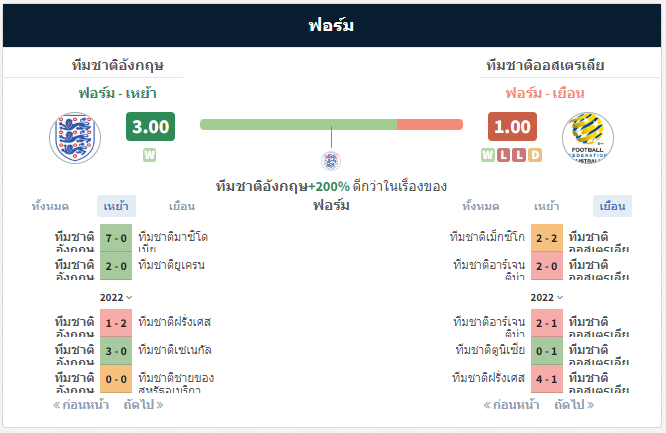Click Australia's second red L badge

coord(519,155)
